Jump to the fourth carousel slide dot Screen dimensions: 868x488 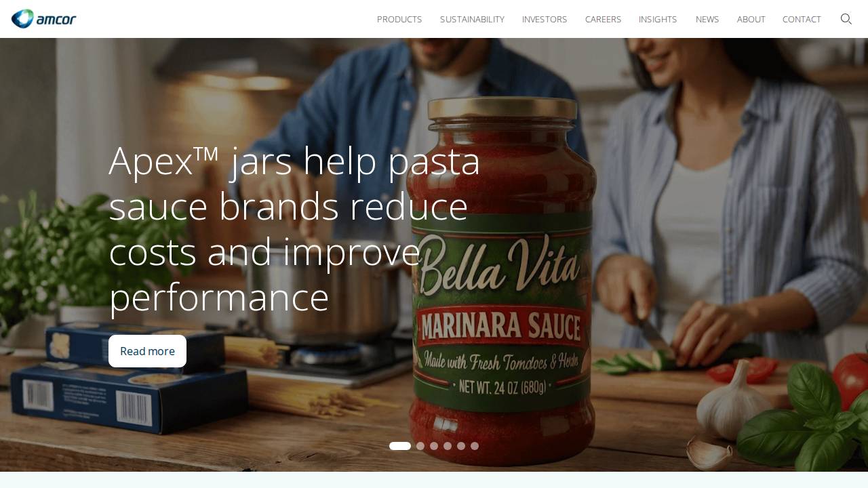click(448, 446)
